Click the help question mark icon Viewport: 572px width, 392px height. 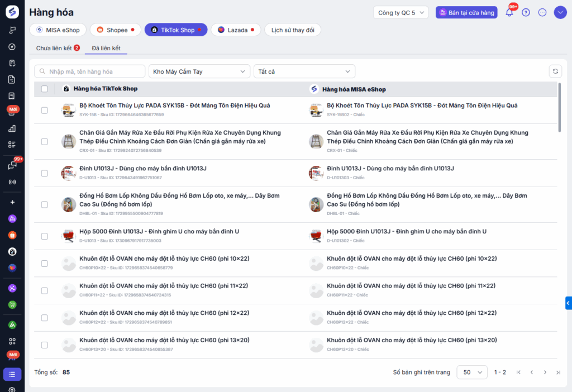[526, 12]
